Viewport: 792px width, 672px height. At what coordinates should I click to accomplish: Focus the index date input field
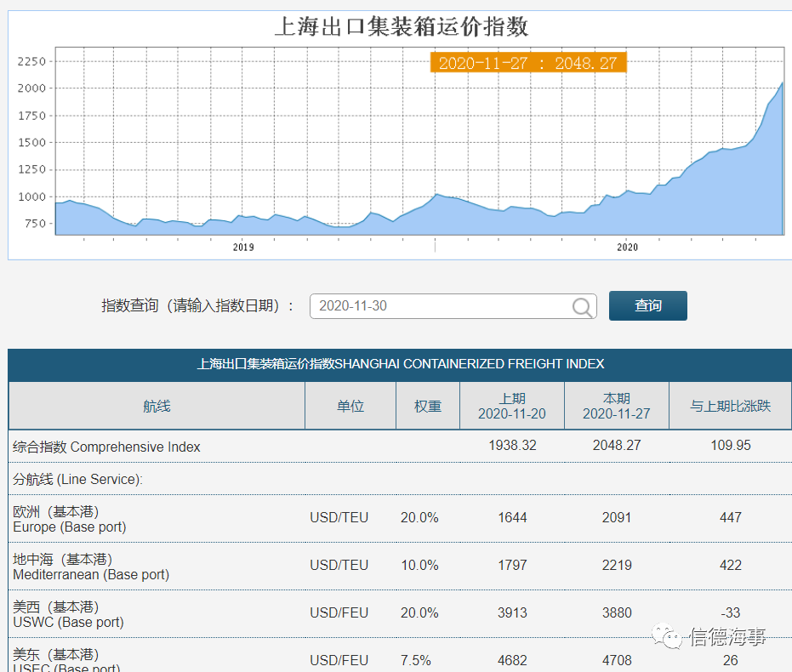[x=453, y=306]
